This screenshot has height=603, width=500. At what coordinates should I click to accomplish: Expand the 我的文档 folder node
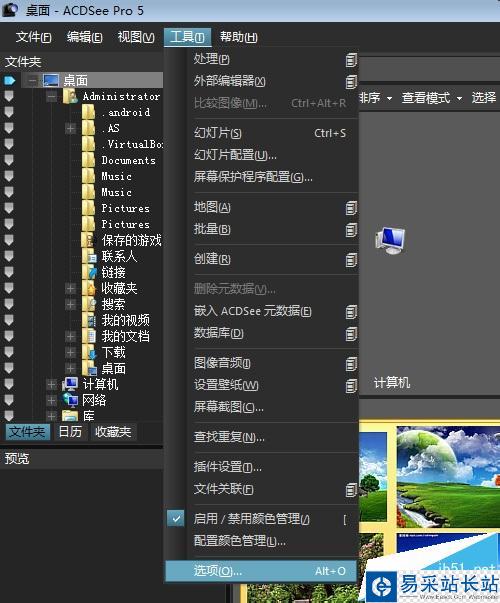(x=70, y=336)
